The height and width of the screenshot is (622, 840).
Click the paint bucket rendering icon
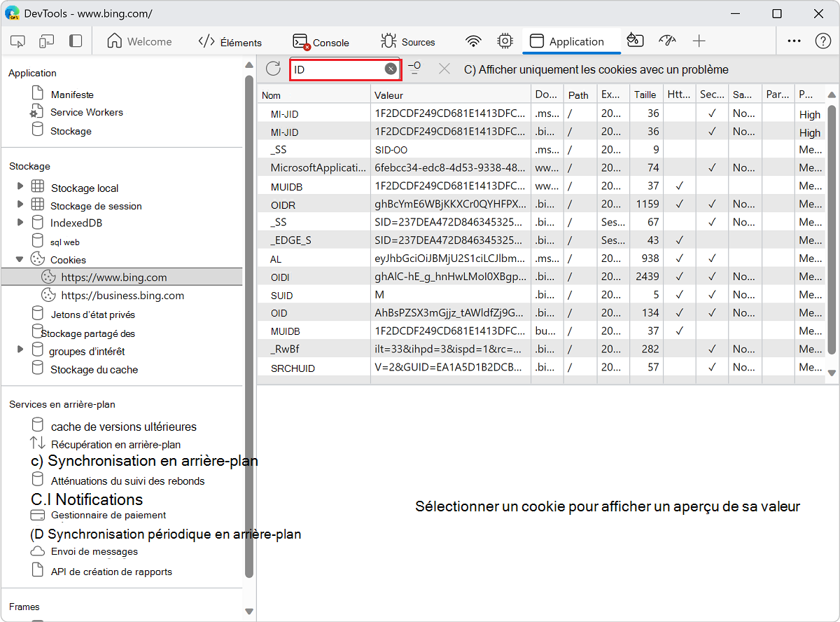coord(636,41)
